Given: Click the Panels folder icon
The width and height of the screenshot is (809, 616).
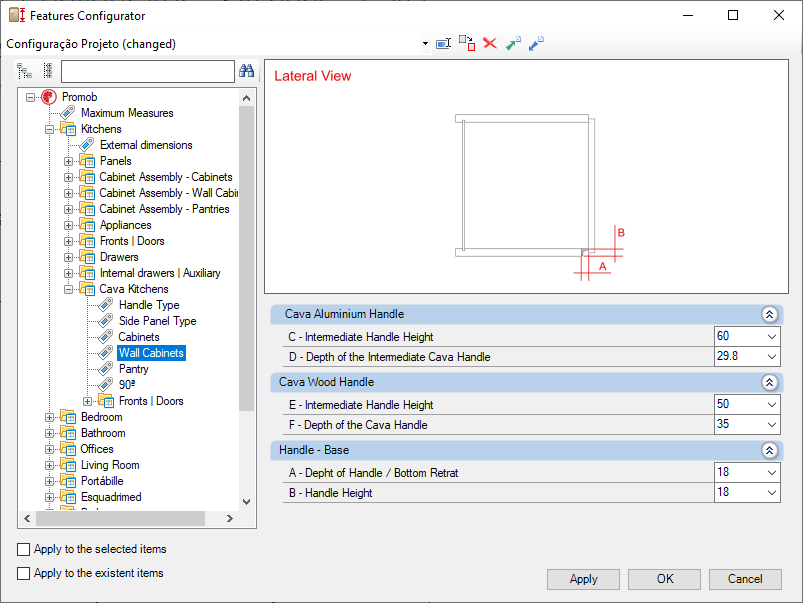Looking at the screenshot, I should point(87,161).
